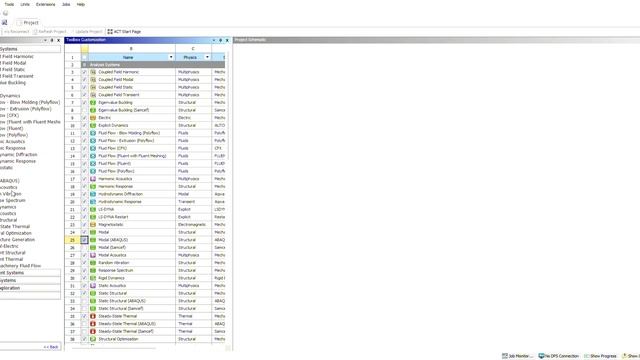The height and width of the screenshot is (360, 640).
Task: Click the Harmonic Response icon
Action: coord(93,186)
